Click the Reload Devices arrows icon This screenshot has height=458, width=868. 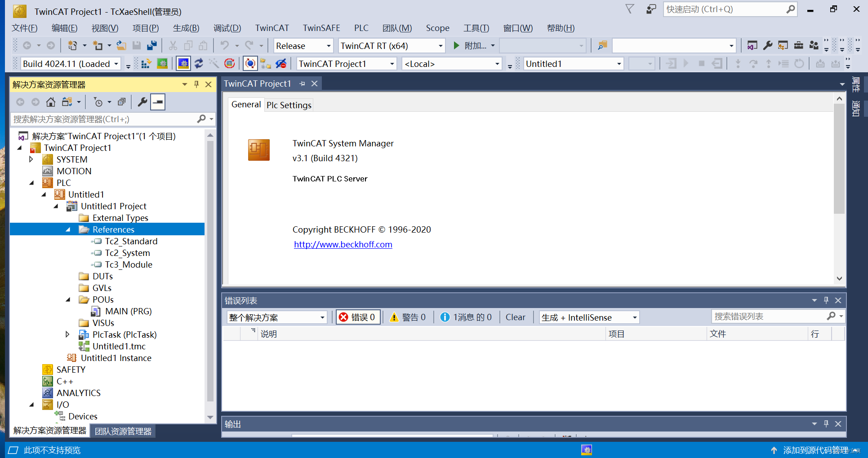198,64
